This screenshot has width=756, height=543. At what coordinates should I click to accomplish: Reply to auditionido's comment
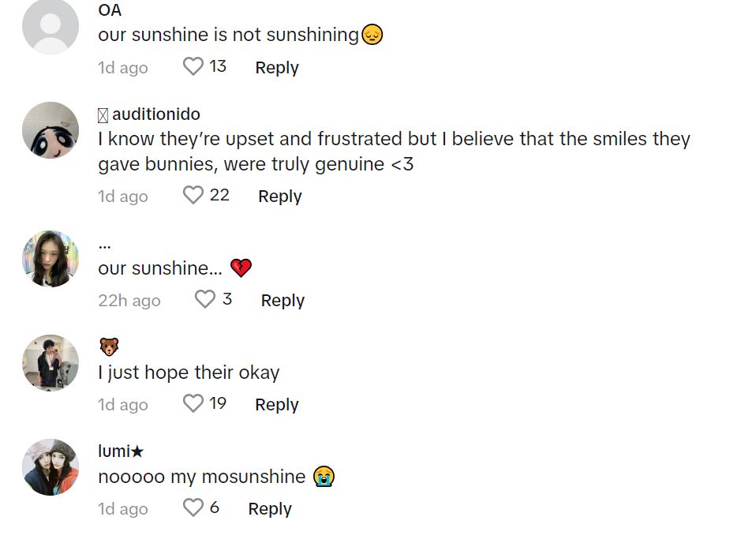click(280, 197)
